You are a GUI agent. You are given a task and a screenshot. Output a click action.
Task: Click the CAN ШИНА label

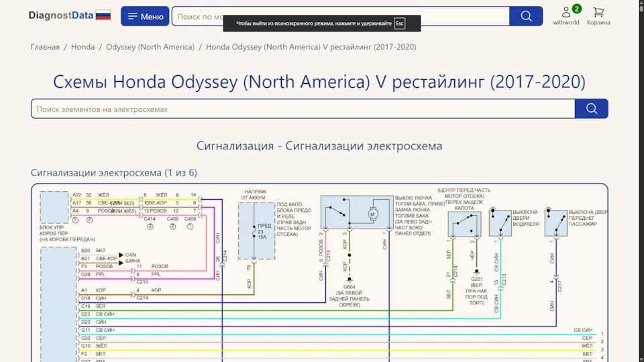tap(132, 257)
